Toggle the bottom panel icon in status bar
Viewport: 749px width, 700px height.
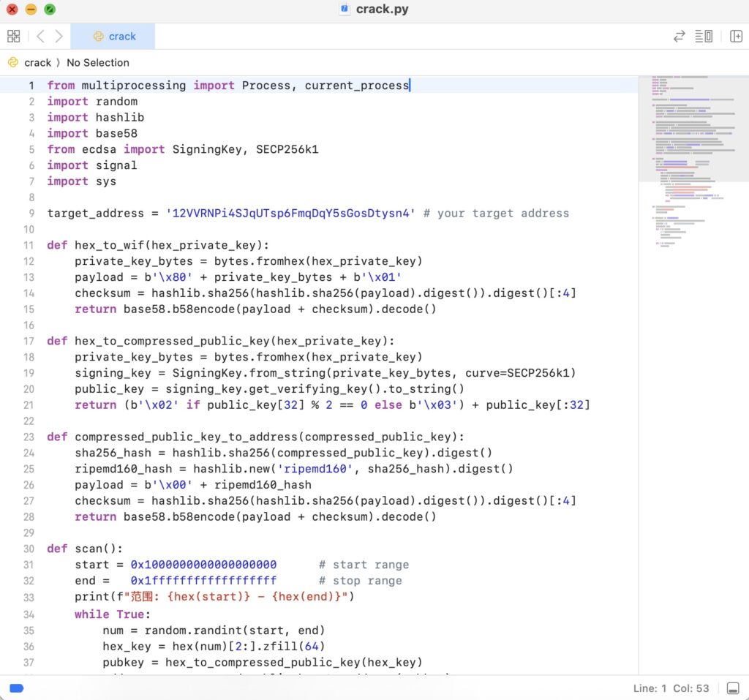[x=733, y=688]
